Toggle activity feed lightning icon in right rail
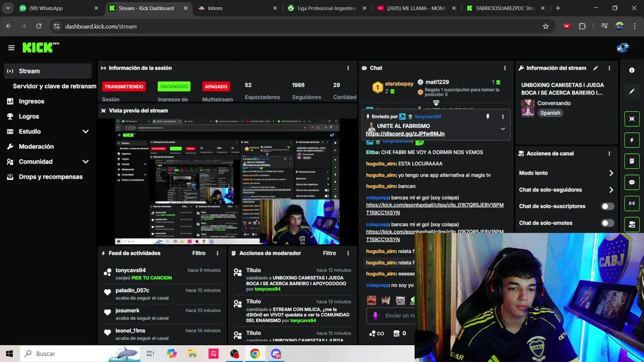 632,140
